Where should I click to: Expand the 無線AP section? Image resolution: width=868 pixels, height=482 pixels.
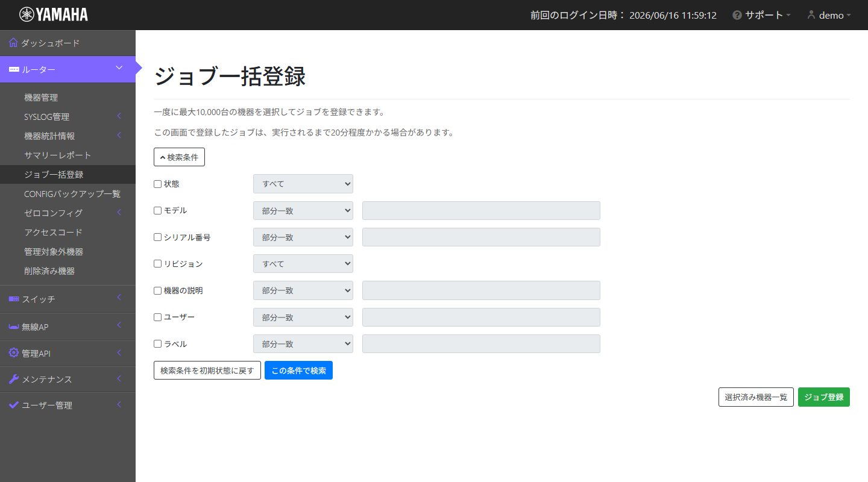point(68,327)
